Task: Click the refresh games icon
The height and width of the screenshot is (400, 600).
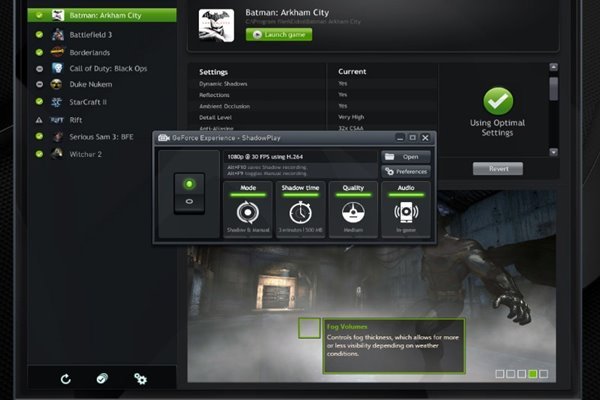Action: (x=66, y=379)
